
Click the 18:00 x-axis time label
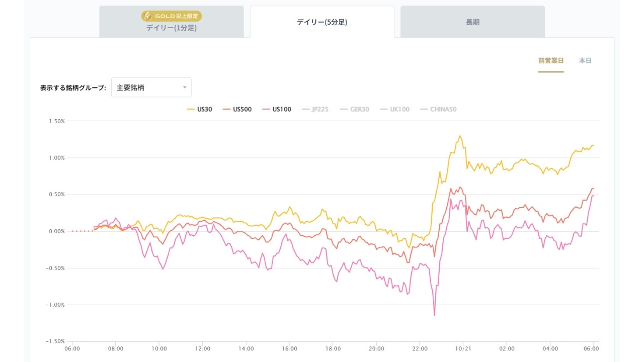333,348
